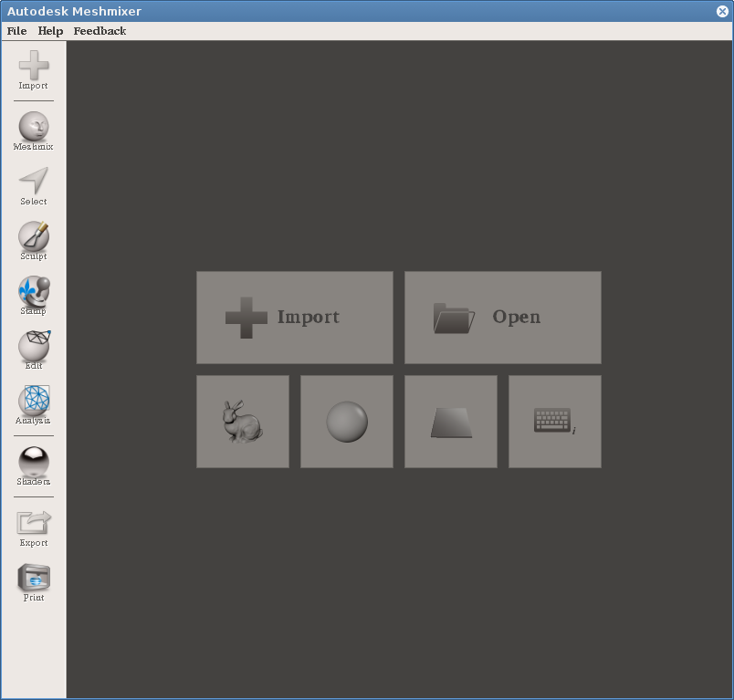The image size is (734, 700).
Task: Open the Print 3D printer tool
Action: point(33,583)
